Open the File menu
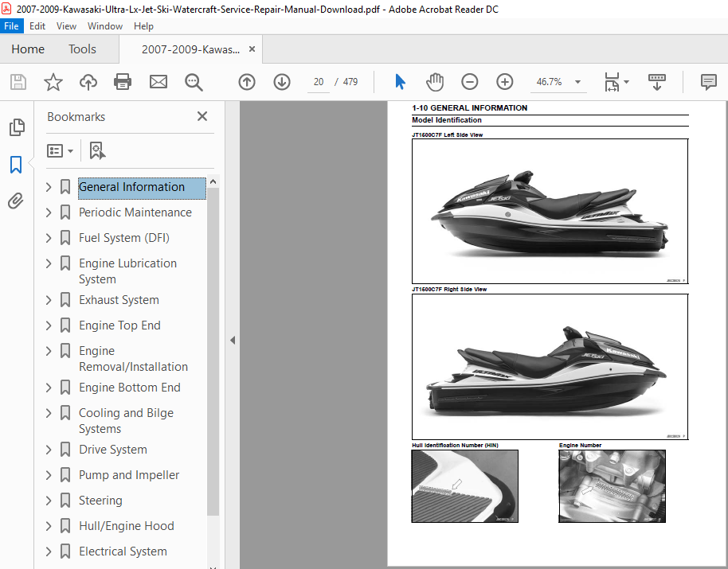 click(x=11, y=26)
